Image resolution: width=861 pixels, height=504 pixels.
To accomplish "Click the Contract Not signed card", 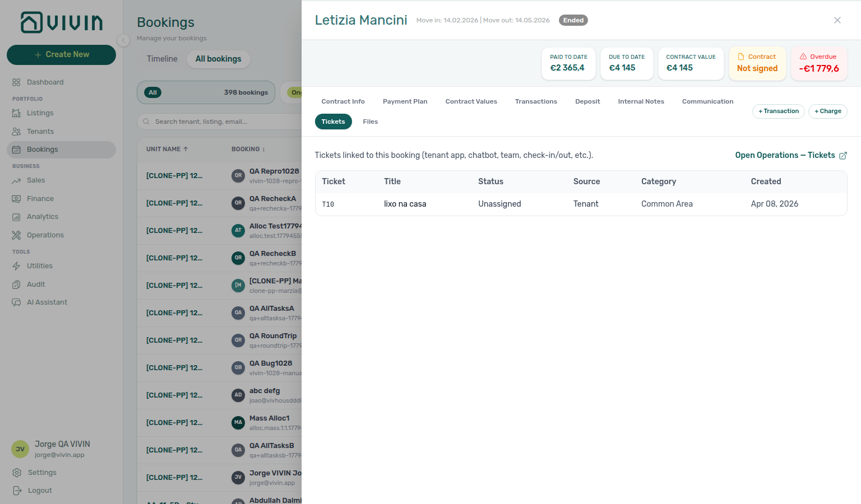I will tap(757, 63).
